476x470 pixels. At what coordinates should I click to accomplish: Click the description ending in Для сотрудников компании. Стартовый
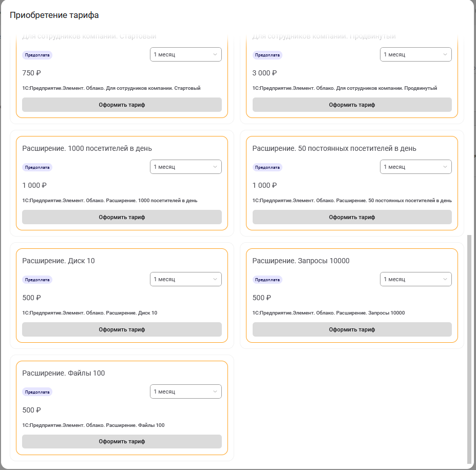pyautogui.click(x=111, y=88)
